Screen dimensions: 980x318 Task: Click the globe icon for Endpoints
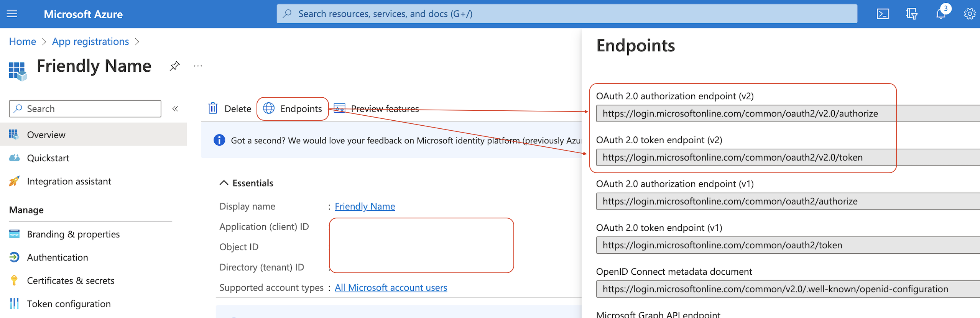(x=268, y=108)
